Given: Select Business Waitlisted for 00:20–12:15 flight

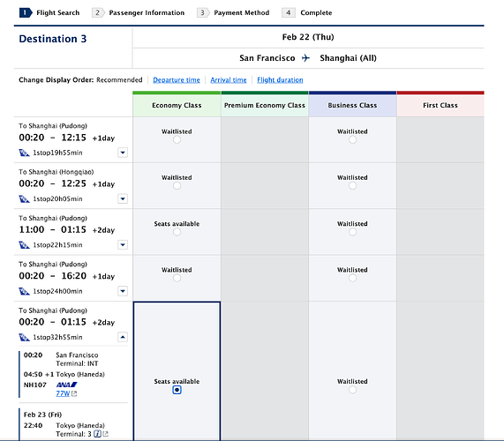Looking at the screenshot, I should point(352,139).
